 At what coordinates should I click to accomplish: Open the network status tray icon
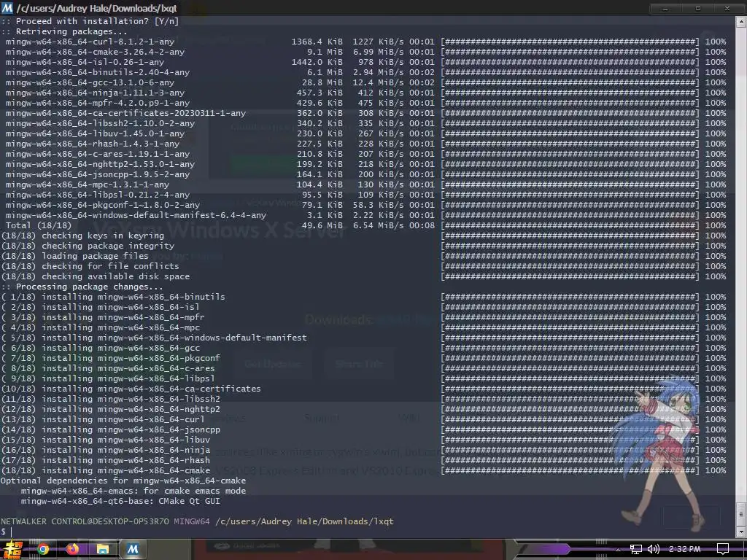[x=636, y=550]
